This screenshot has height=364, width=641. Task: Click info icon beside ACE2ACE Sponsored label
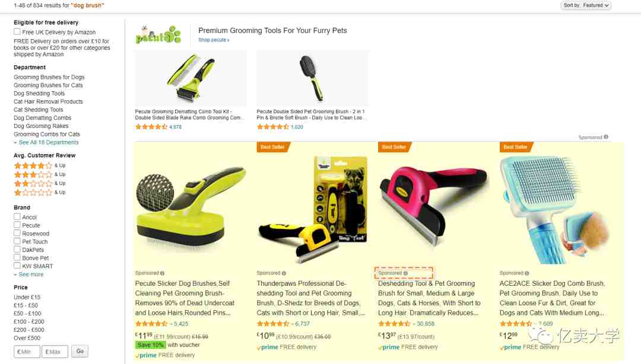tap(526, 273)
